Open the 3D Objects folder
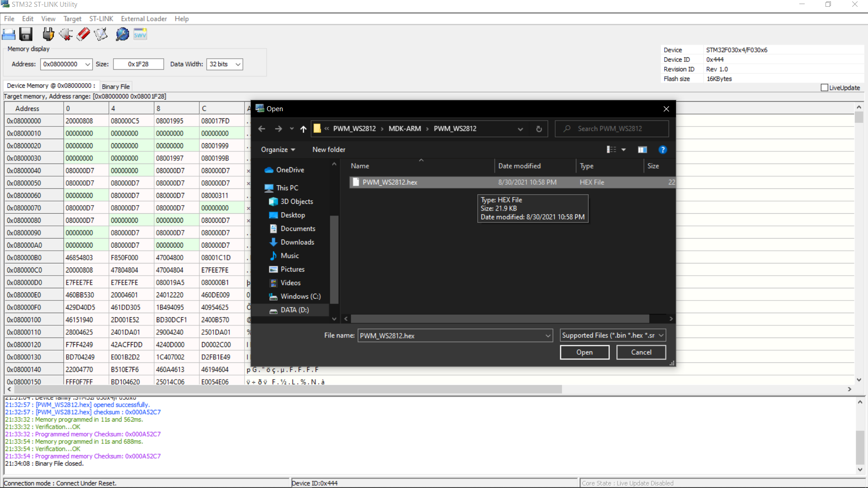The width and height of the screenshot is (868, 488). click(297, 202)
